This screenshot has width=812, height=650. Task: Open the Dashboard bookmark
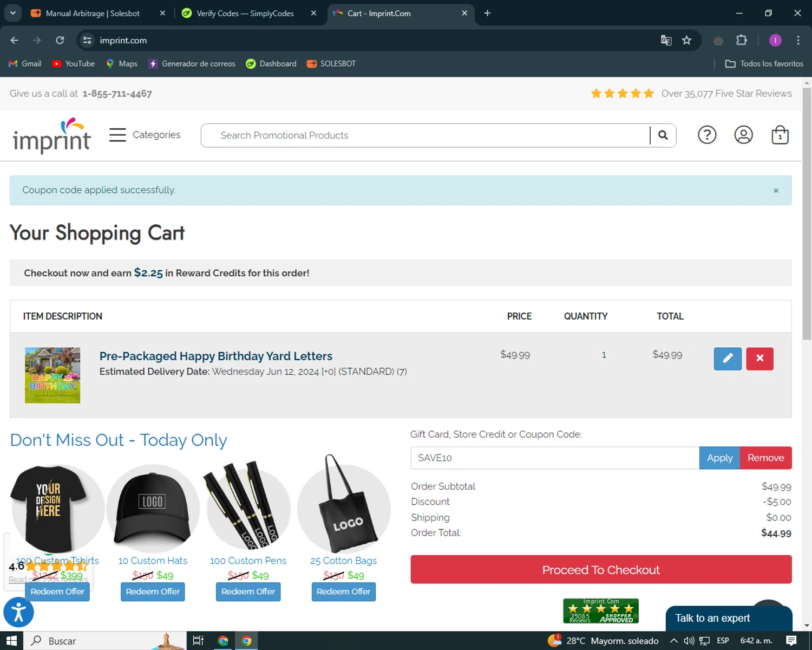tap(271, 63)
